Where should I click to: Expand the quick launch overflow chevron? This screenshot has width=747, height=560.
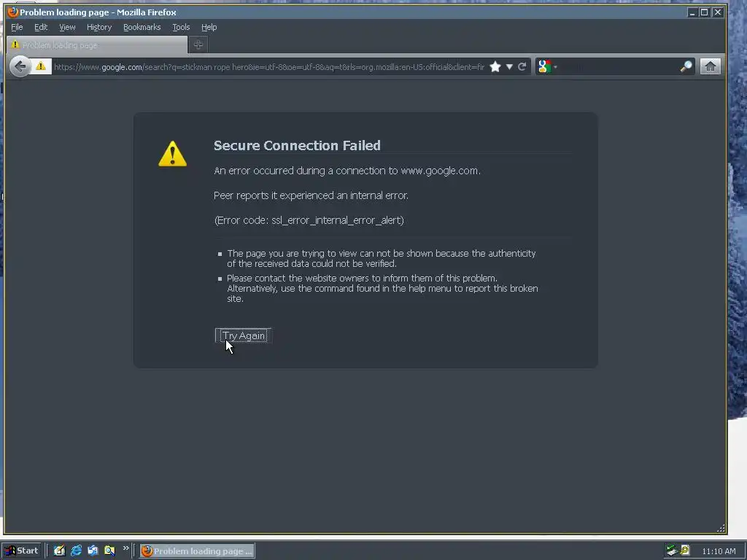coord(125,548)
